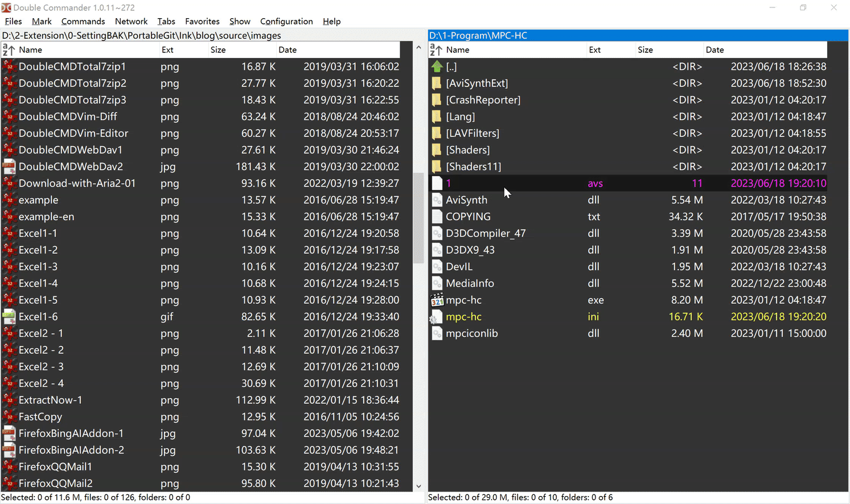Open the Configuration menu
Viewport: 850px width, 504px height.
(286, 22)
